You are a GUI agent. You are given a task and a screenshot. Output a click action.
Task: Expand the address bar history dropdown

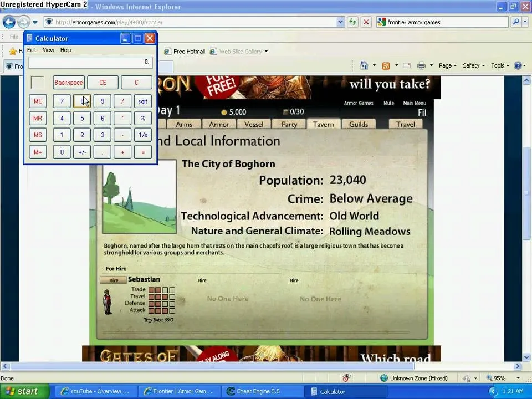point(341,22)
